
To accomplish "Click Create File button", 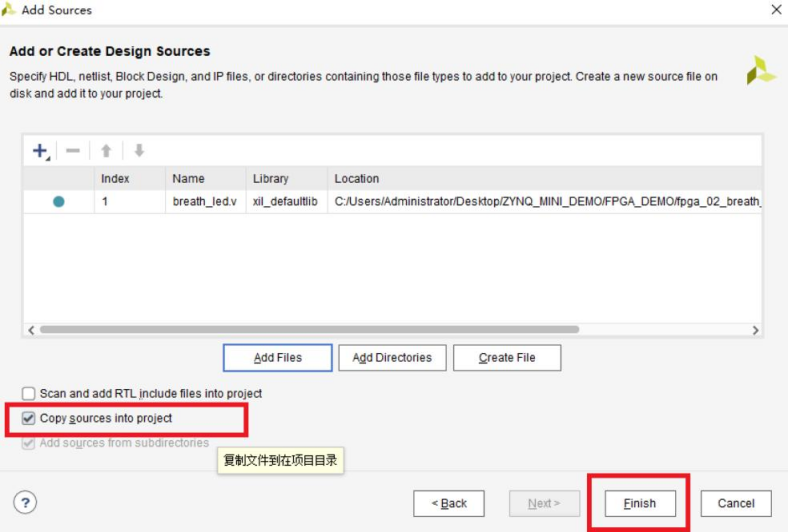I will [506, 358].
